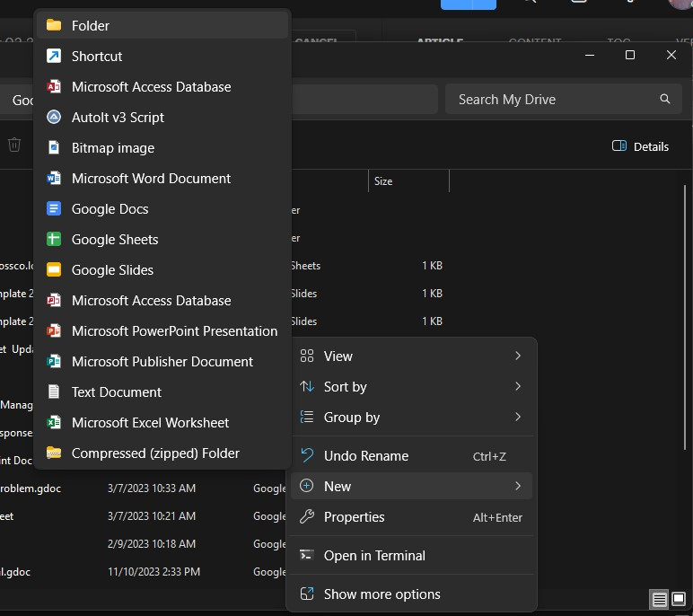This screenshot has width=693, height=616.
Task: Click the Folder icon in New submenu
Action: pyautogui.click(x=54, y=25)
